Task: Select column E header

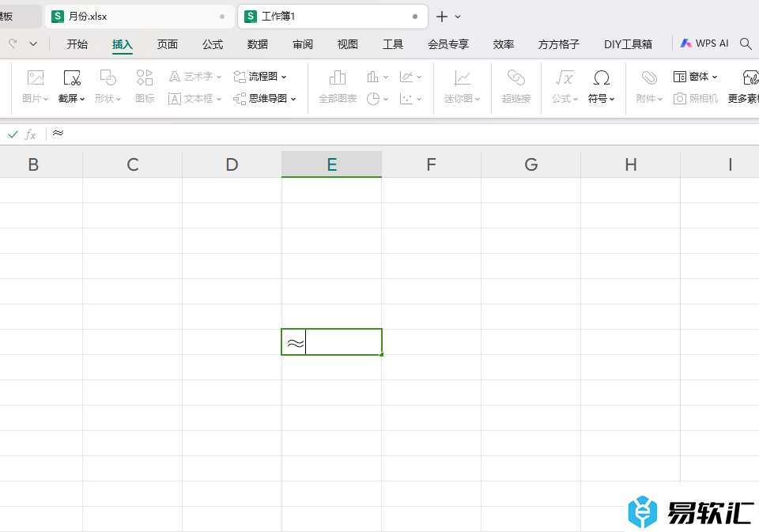Action: [331, 164]
